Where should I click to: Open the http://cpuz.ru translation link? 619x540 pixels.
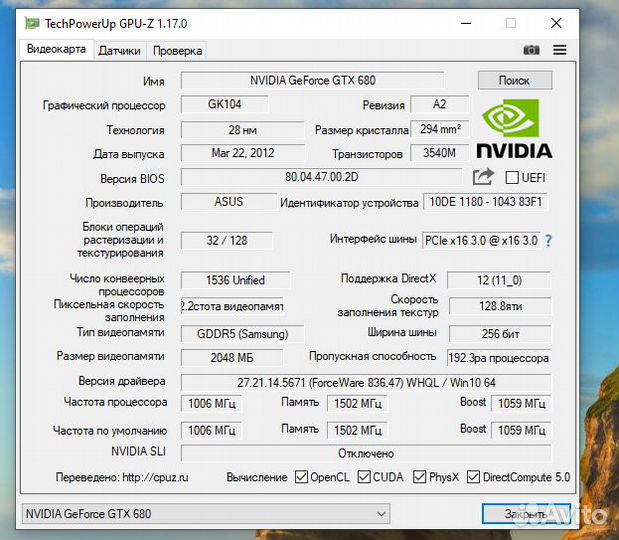point(155,477)
